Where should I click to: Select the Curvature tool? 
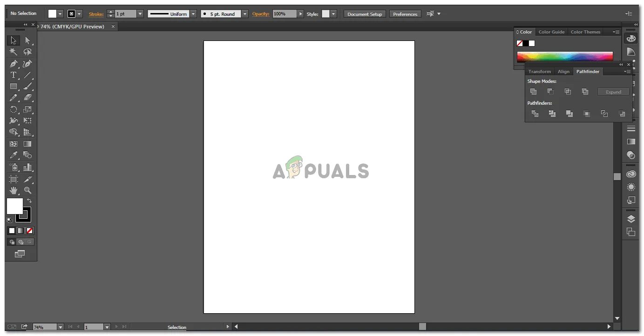pos(27,64)
